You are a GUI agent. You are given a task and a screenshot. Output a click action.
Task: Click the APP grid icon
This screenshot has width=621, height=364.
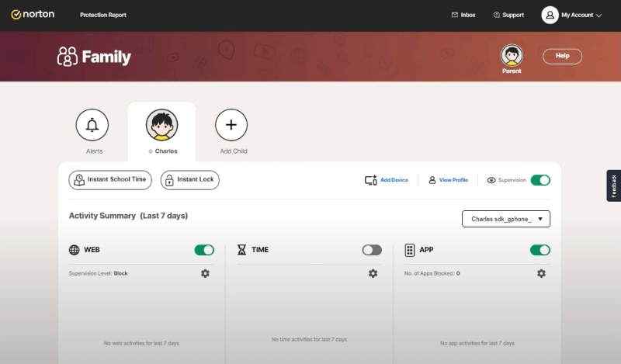(410, 250)
